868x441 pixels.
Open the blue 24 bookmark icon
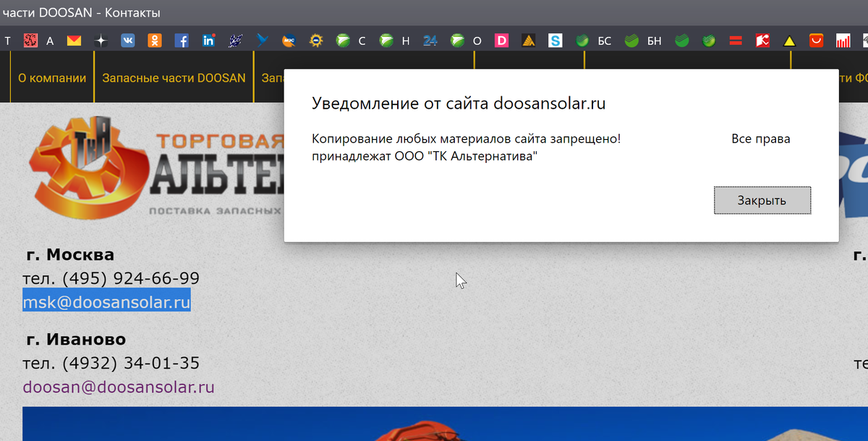pos(430,41)
